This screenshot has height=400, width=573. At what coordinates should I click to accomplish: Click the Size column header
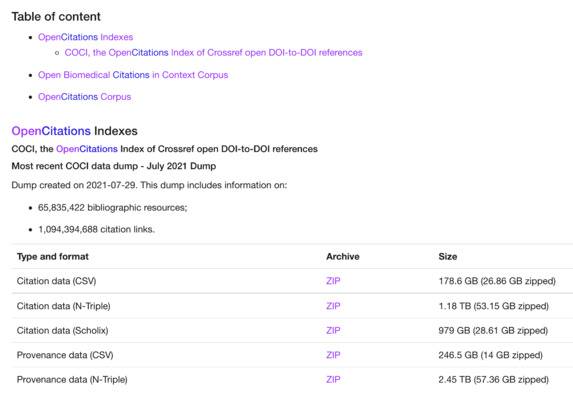448,256
